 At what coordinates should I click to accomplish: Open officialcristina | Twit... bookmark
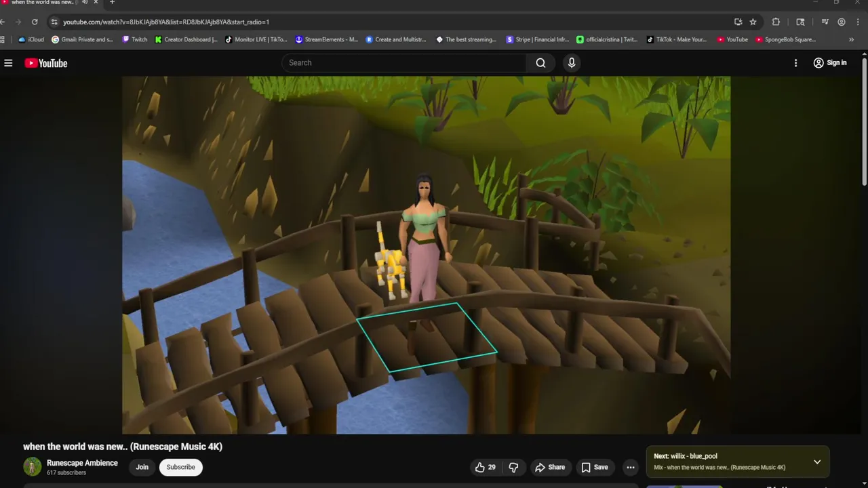[607, 39]
